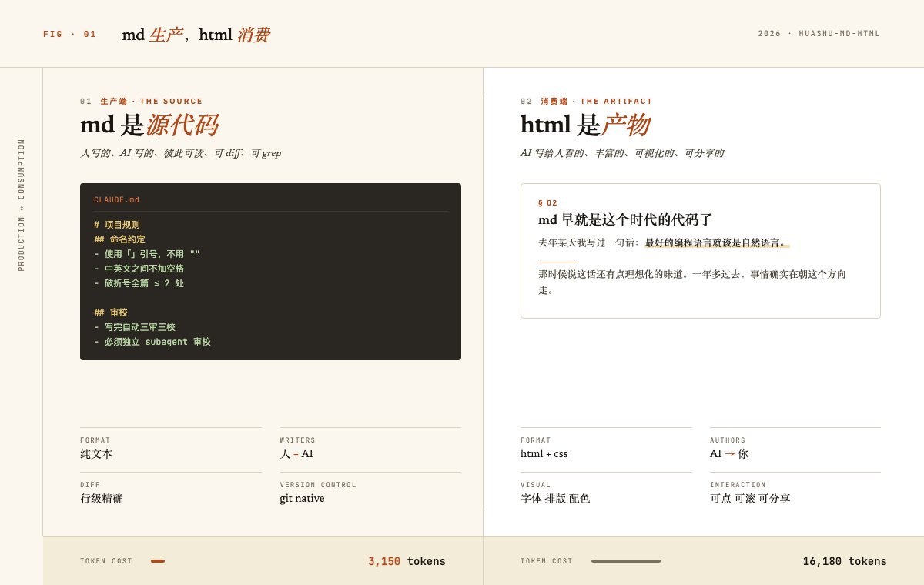Click the TOKEN COST label beside 16,180 tokens
The image size is (924, 585).
(x=547, y=561)
